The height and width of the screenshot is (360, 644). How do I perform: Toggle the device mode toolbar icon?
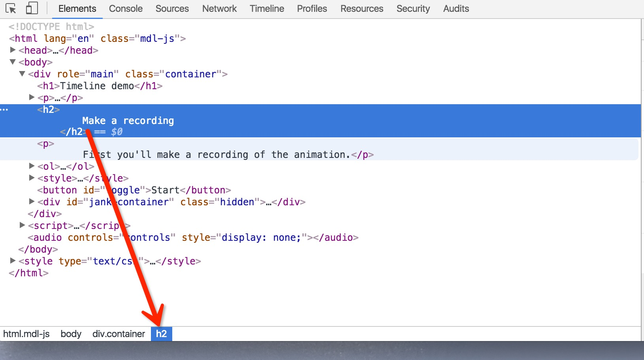tap(32, 8)
